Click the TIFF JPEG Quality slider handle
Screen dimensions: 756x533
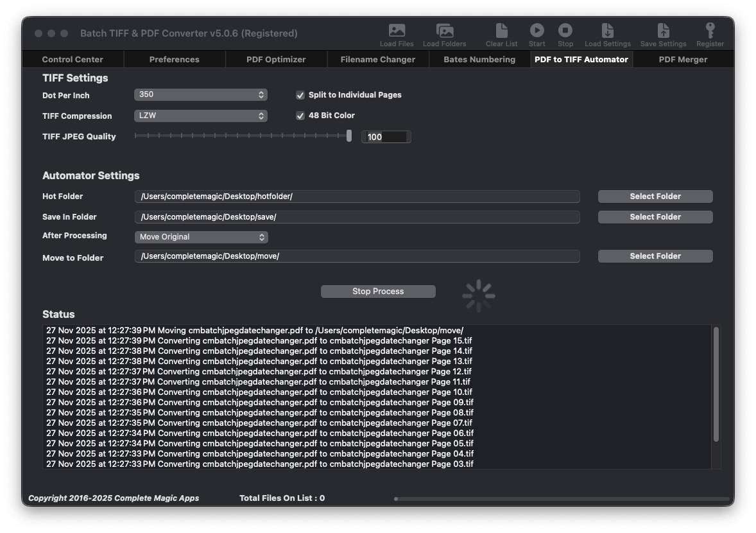[x=349, y=136]
